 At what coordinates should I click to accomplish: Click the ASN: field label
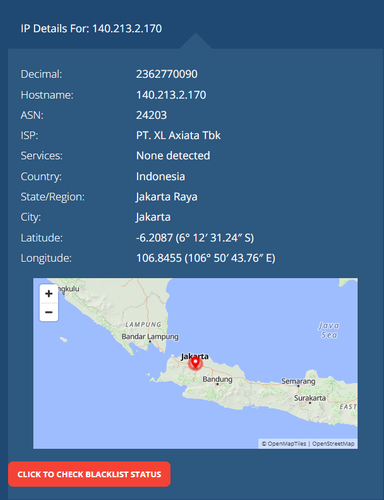(x=32, y=115)
